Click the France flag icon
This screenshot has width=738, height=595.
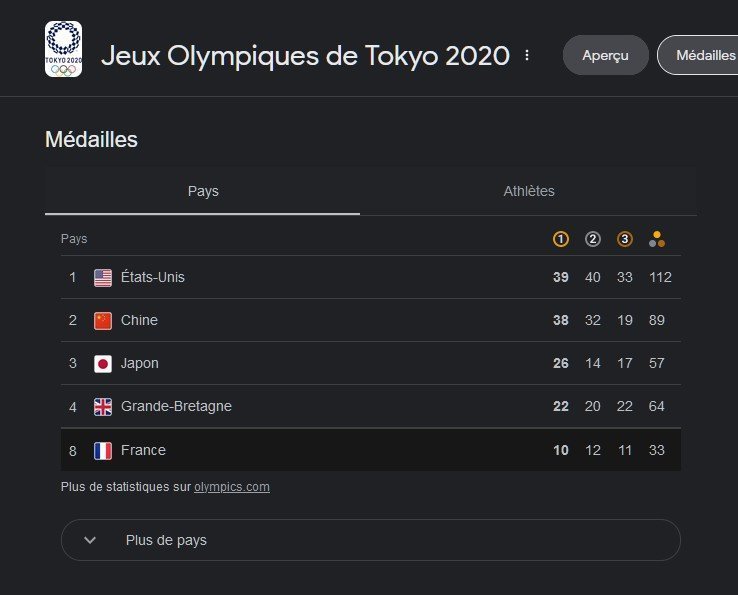pyautogui.click(x=103, y=450)
